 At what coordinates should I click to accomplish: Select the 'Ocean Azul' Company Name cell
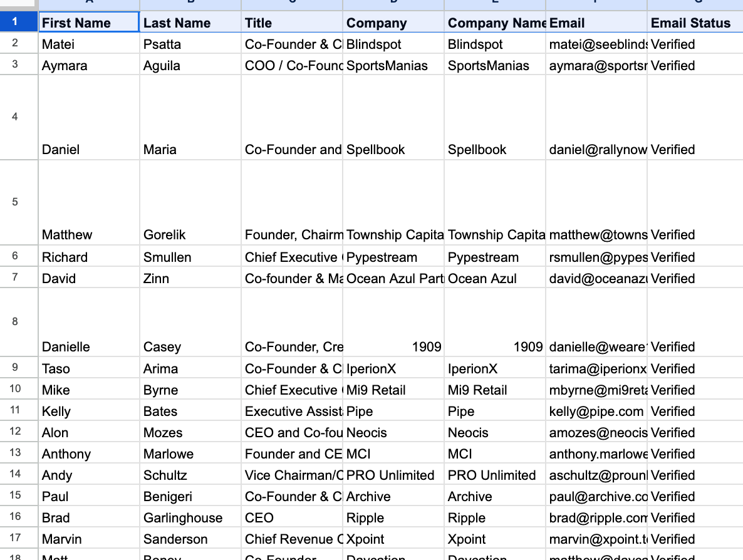point(495,277)
